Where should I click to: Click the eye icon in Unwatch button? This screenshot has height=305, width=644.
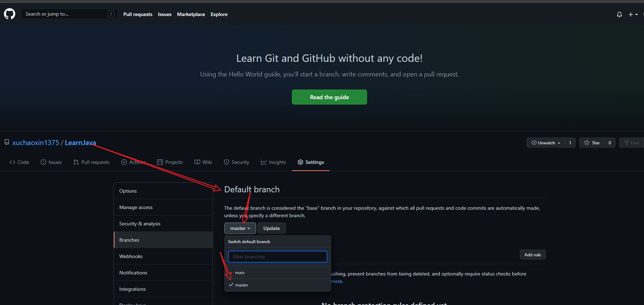(534, 143)
